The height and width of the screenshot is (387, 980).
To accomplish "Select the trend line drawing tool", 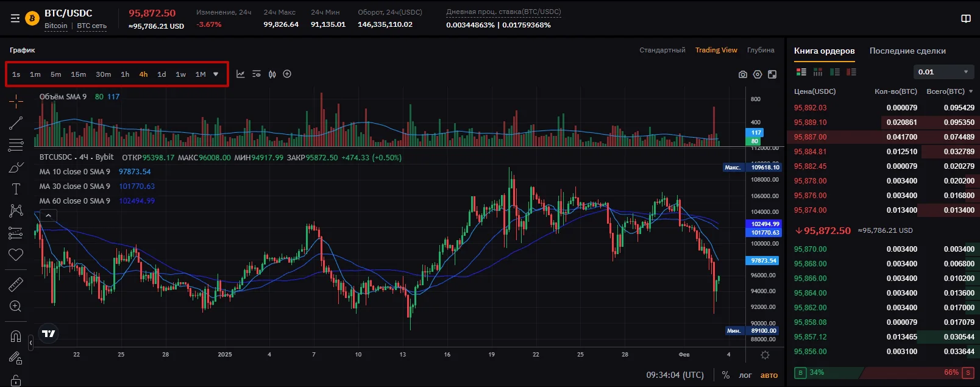I will (16, 123).
